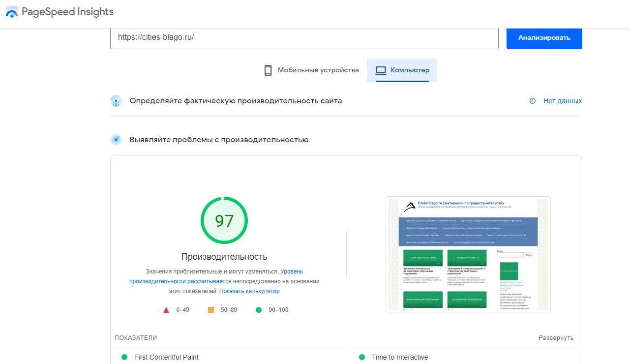The height and width of the screenshot is (364, 630).
Task: Click the URL input field
Action: [x=304, y=37]
